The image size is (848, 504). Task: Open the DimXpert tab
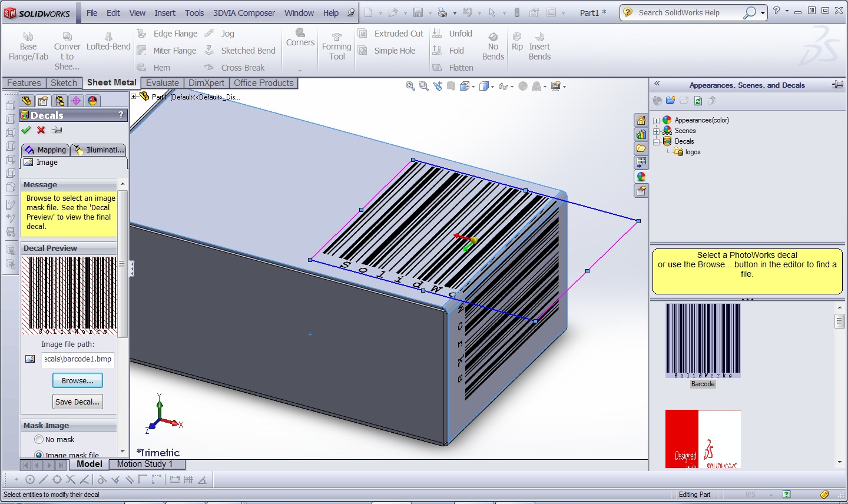(x=206, y=83)
